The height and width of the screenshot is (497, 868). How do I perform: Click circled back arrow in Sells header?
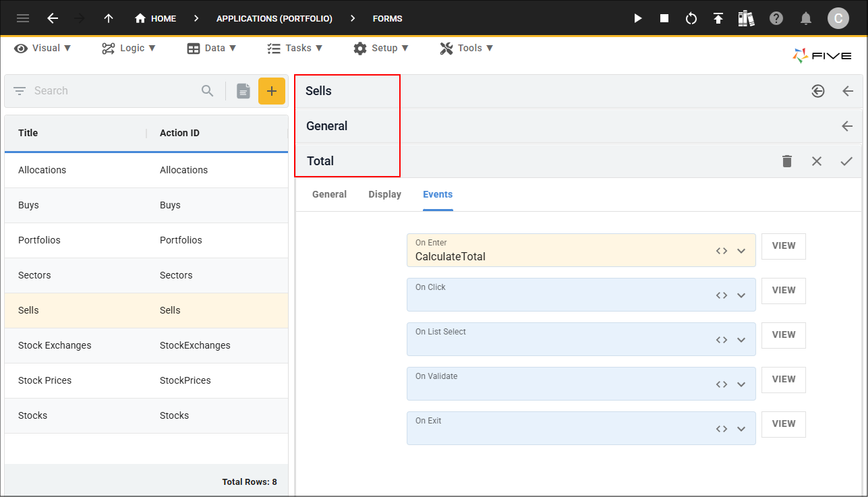coord(818,91)
